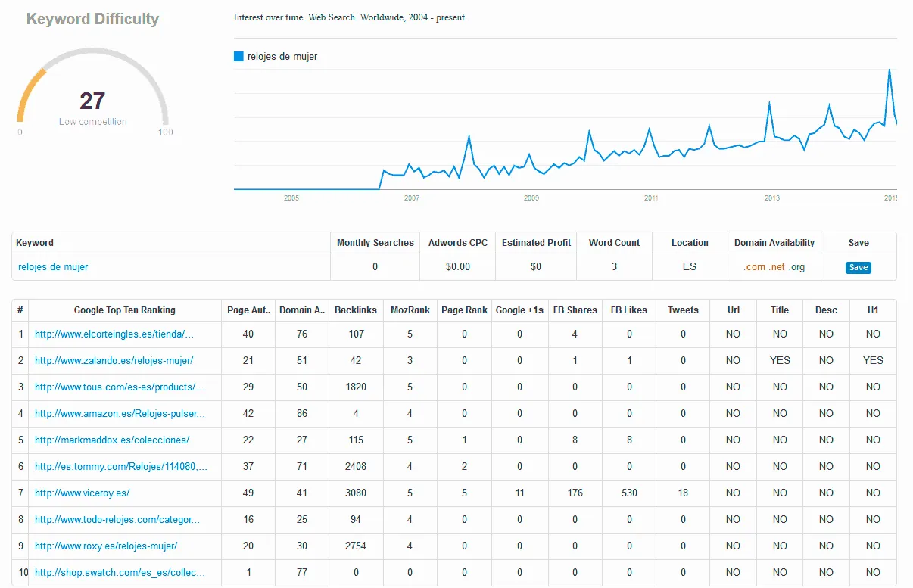This screenshot has height=588, width=913.
Task: Click the Keyword Difficulty gauge score
Action: 92,101
